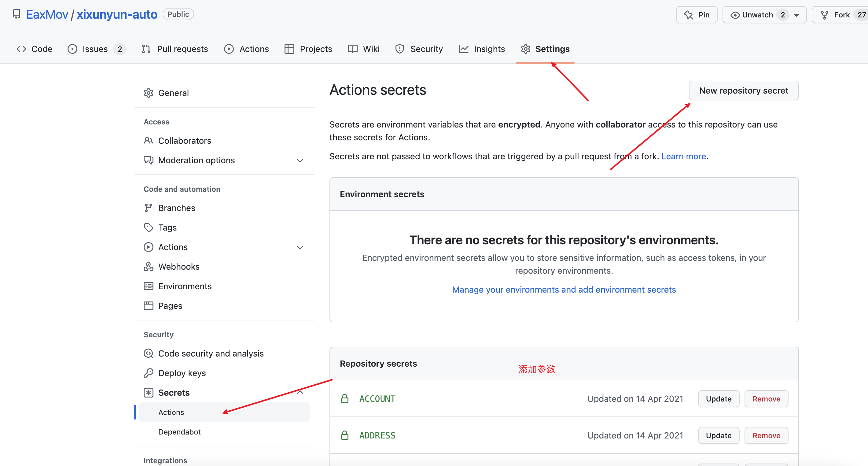
Task: Click the Deploy keys key icon
Action: [x=148, y=373]
